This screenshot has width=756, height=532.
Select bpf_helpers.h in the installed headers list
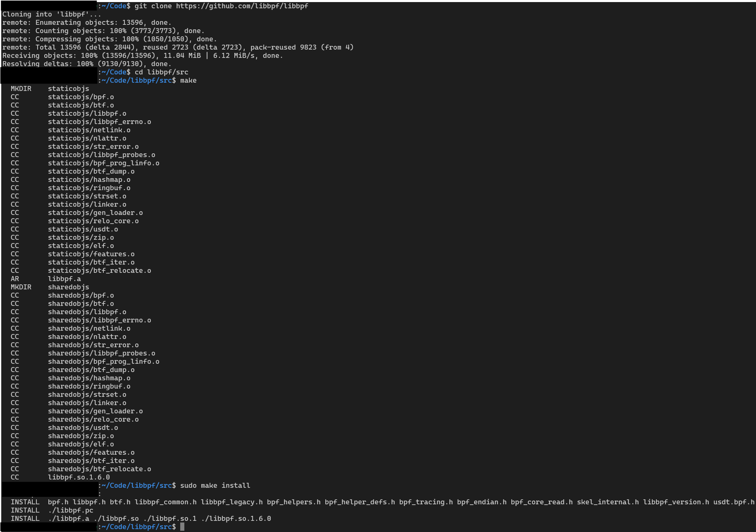(293, 502)
